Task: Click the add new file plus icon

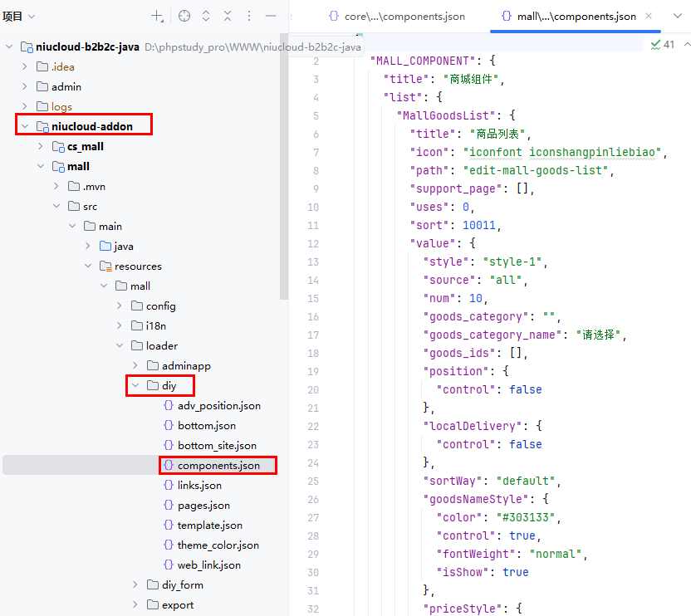Action: 157,16
